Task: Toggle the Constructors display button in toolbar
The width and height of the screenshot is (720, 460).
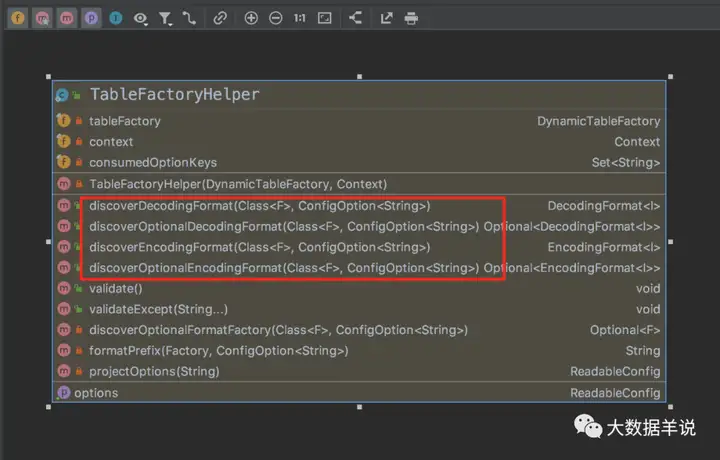Action: coord(42,18)
